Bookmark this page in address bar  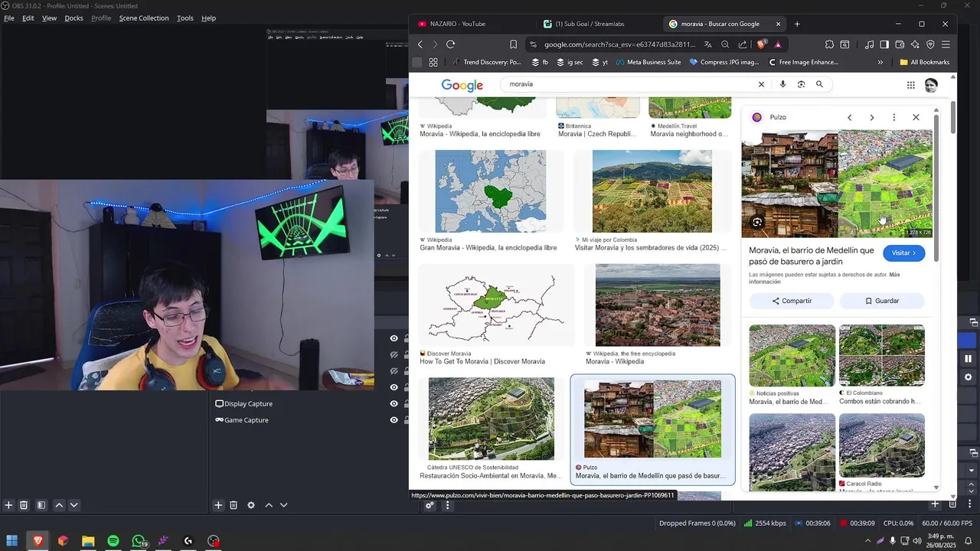513,44
